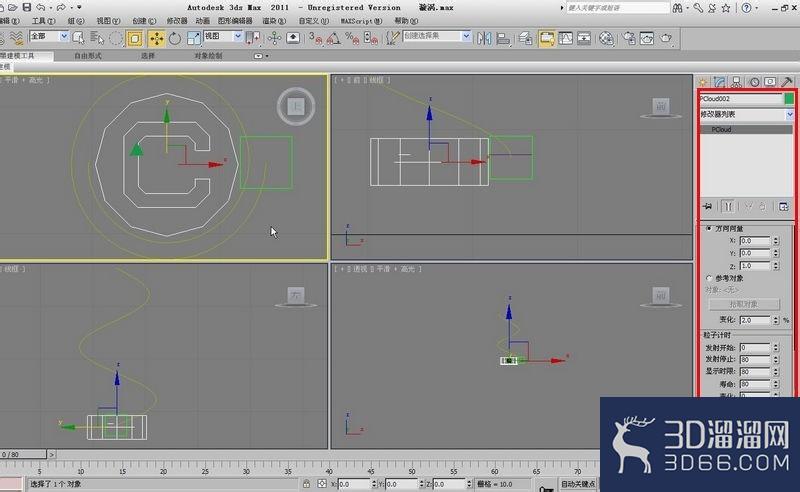Open quick access toolbar customize arrow
800x492 pixels.
point(79,8)
